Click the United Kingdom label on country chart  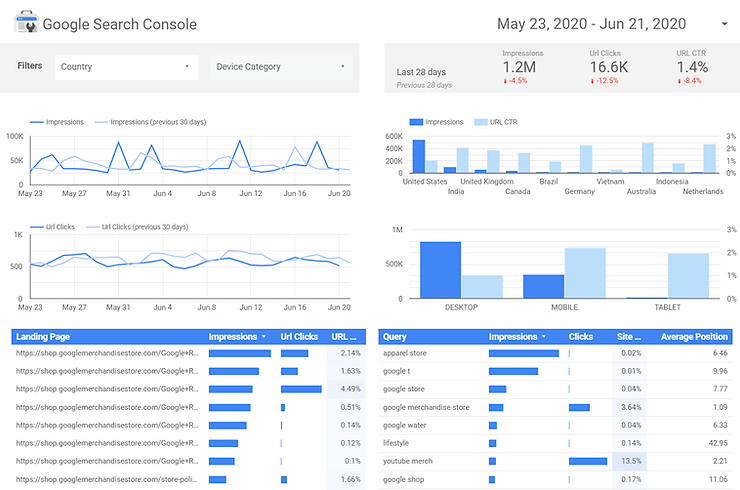coord(487,181)
